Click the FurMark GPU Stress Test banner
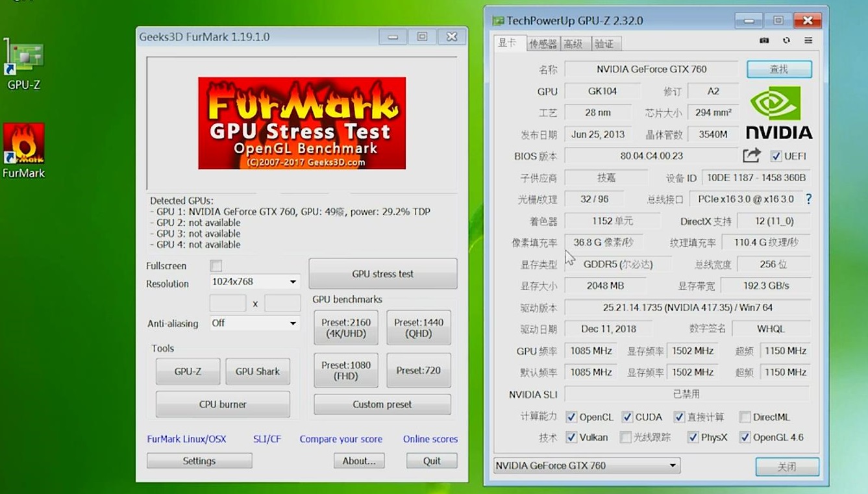Screen dimensions: 868x494 [x=301, y=123]
